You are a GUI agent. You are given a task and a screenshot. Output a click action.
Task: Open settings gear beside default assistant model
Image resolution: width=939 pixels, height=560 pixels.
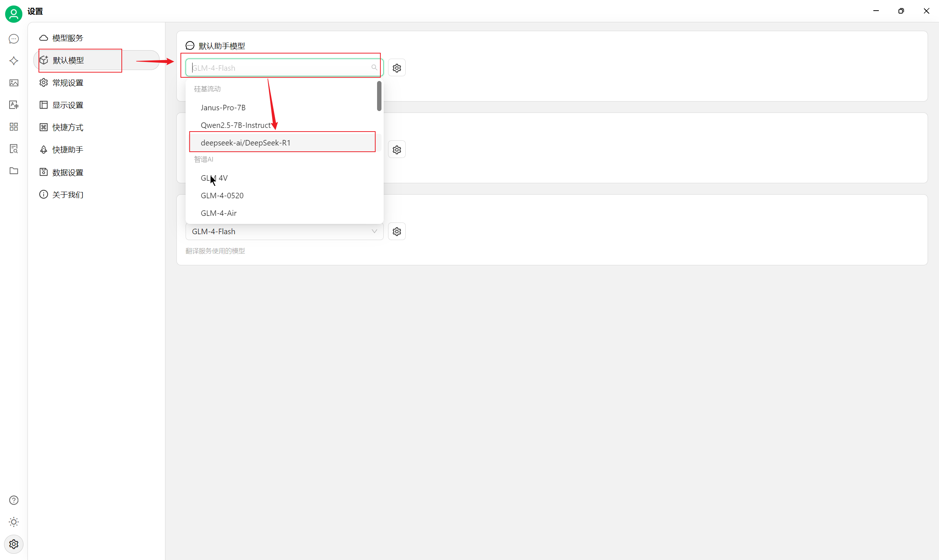pos(397,68)
